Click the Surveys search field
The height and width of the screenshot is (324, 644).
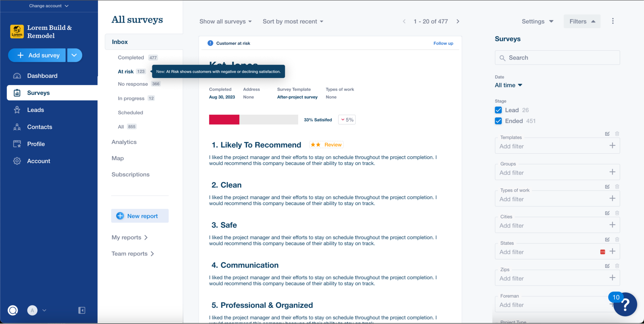tap(557, 58)
